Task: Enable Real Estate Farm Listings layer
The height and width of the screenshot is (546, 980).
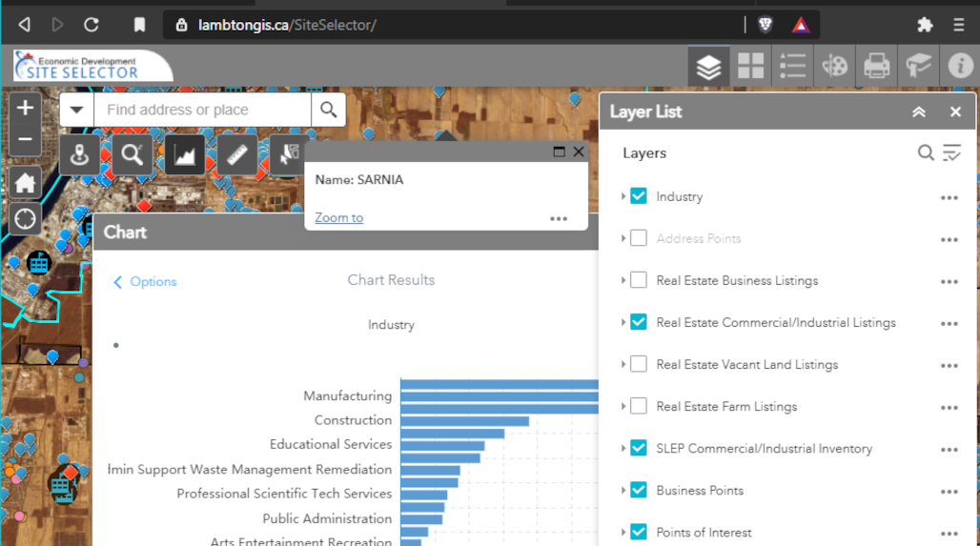Action: (x=639, y=406)
